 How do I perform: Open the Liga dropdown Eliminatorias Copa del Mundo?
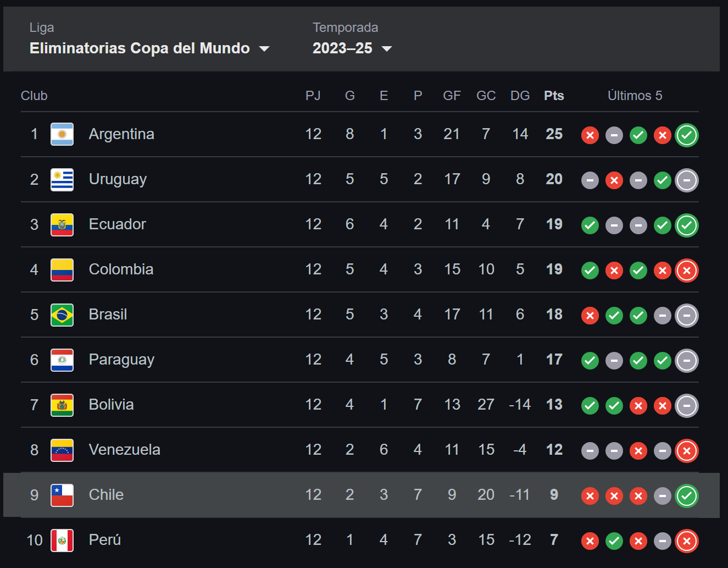pos(140,48)
